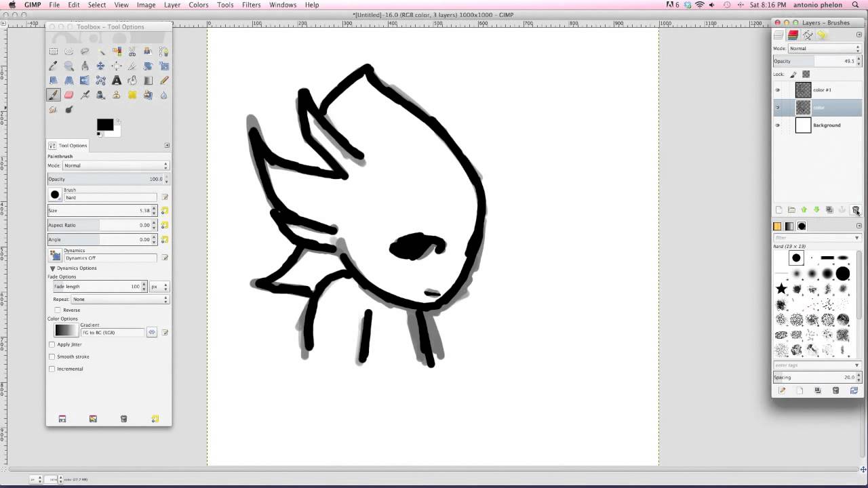Hide the color #1 layer
The image size is (868, 488).
tap(778, 89)
